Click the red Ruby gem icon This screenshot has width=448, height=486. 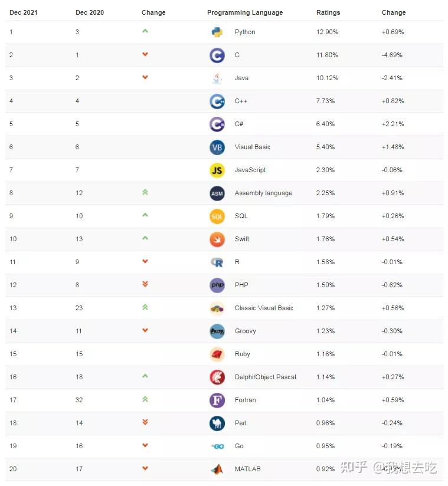point(217,354)
